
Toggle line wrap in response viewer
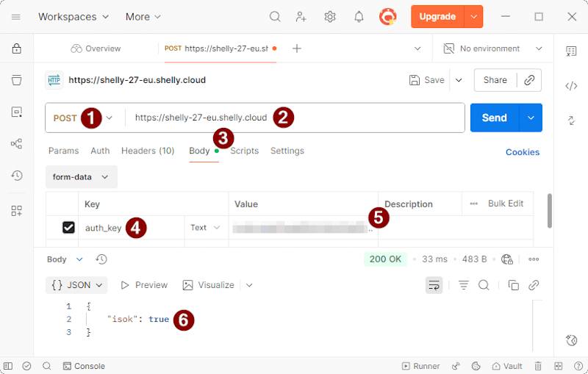[434, 285]
